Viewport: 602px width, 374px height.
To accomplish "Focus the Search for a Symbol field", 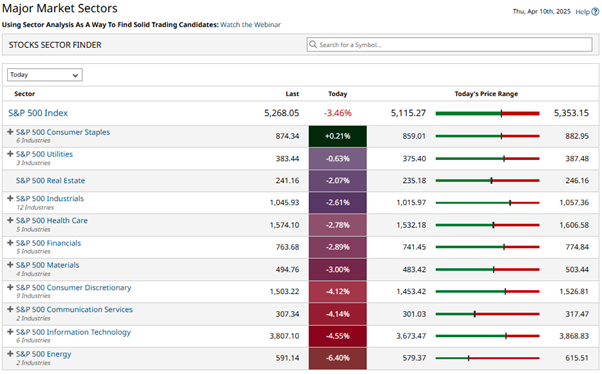I will pos(449,45).
